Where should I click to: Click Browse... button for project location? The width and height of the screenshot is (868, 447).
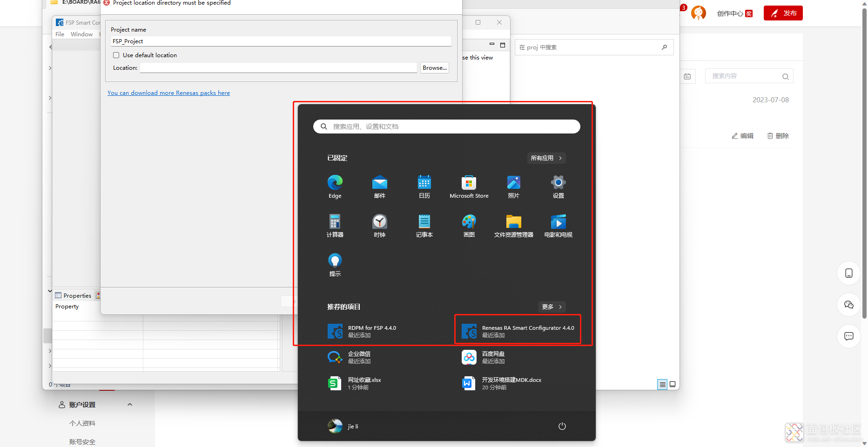tap(435, 68)
